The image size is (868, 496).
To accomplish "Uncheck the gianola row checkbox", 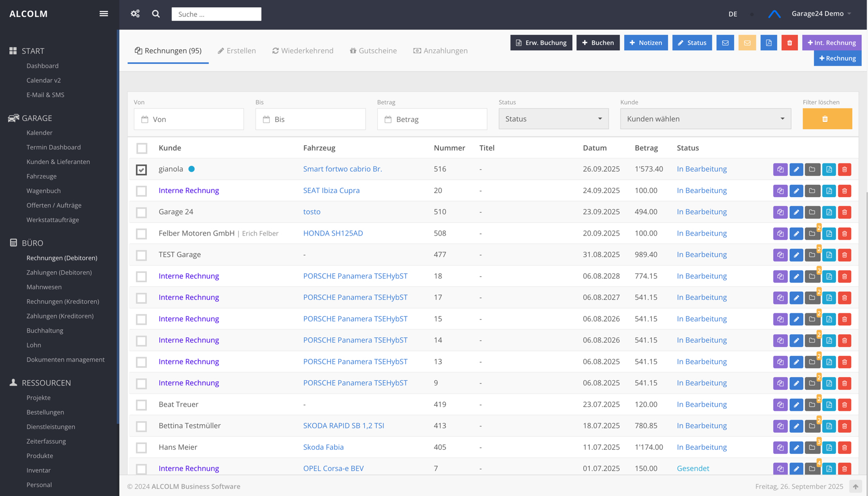I will coord(142,170).
